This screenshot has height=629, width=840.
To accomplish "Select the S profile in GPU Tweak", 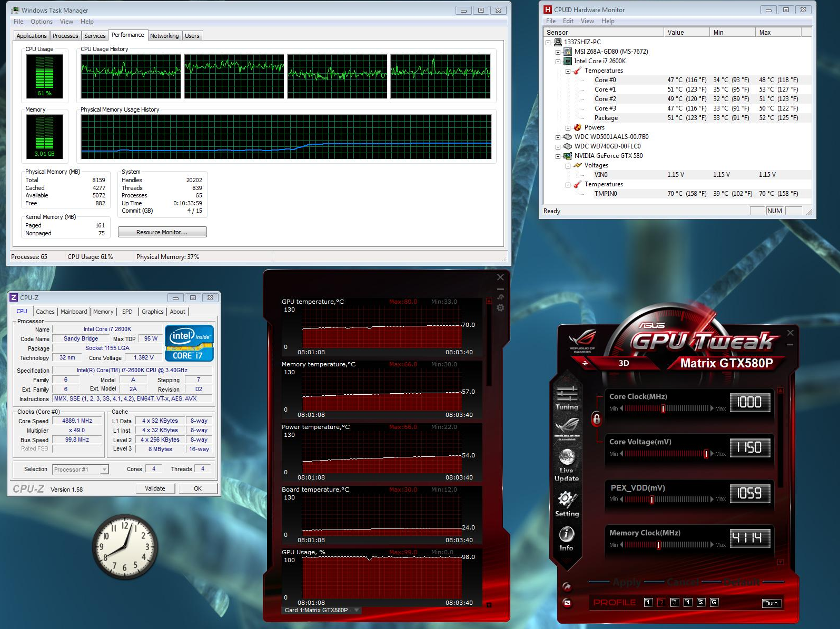I will [x=701, y=602].
